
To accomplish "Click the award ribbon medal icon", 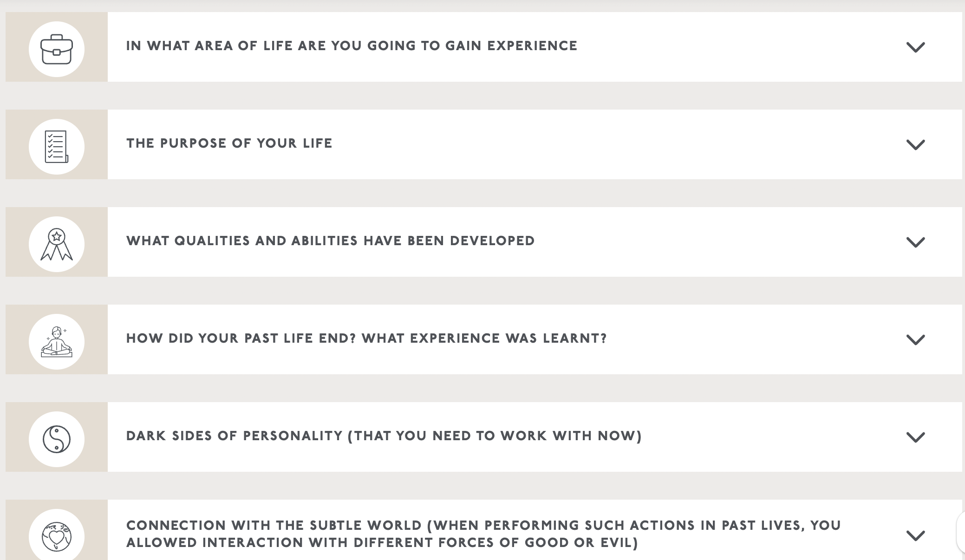I will coord(57,244).
